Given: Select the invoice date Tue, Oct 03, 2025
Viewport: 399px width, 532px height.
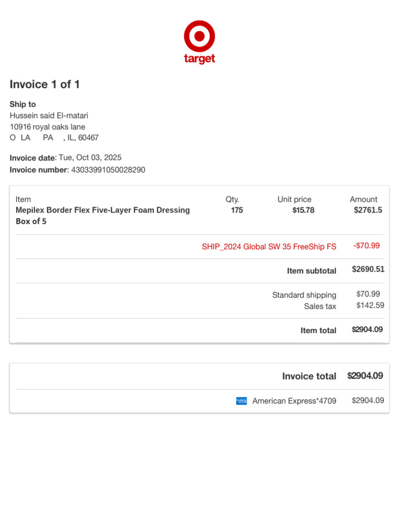Looking at the screenshot, I should (90, 157).
